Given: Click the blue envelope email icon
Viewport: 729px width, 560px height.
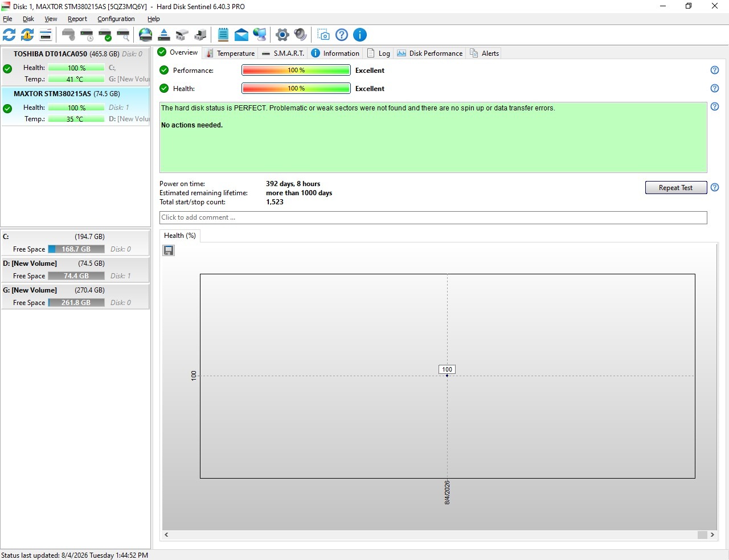Looking at the screenshot, I should 241,35.
